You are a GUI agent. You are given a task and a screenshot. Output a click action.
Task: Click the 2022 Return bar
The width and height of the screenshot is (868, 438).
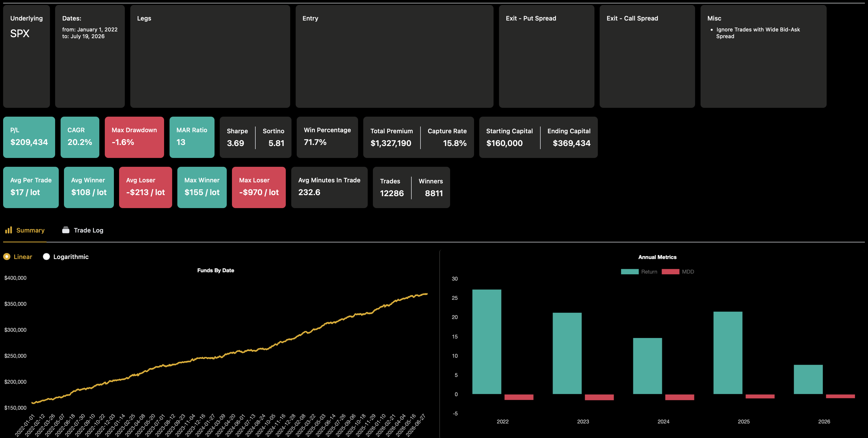pos(487,342)
